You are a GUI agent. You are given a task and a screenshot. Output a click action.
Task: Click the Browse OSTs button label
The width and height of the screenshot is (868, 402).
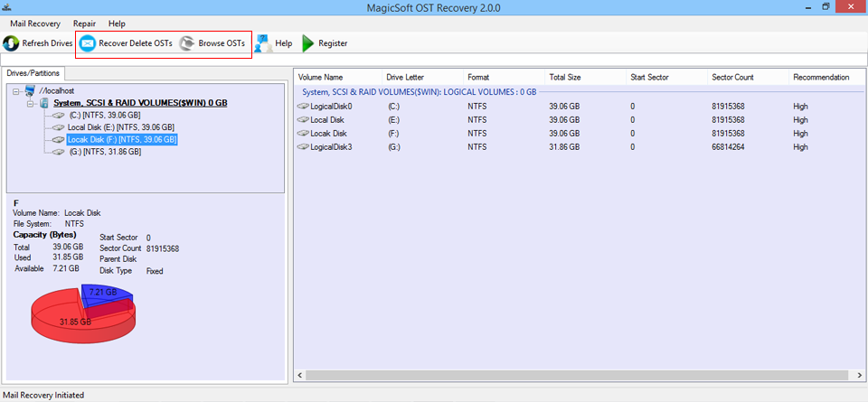tap(222, 43)
